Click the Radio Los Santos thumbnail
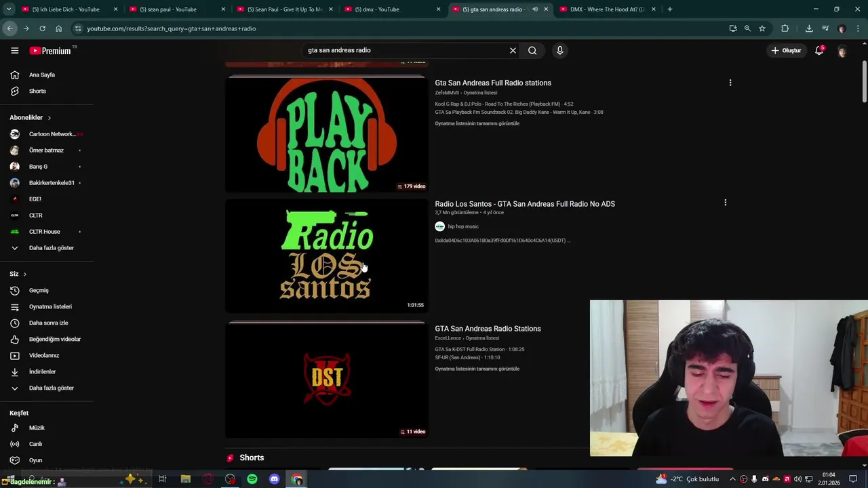 (326, 255)
